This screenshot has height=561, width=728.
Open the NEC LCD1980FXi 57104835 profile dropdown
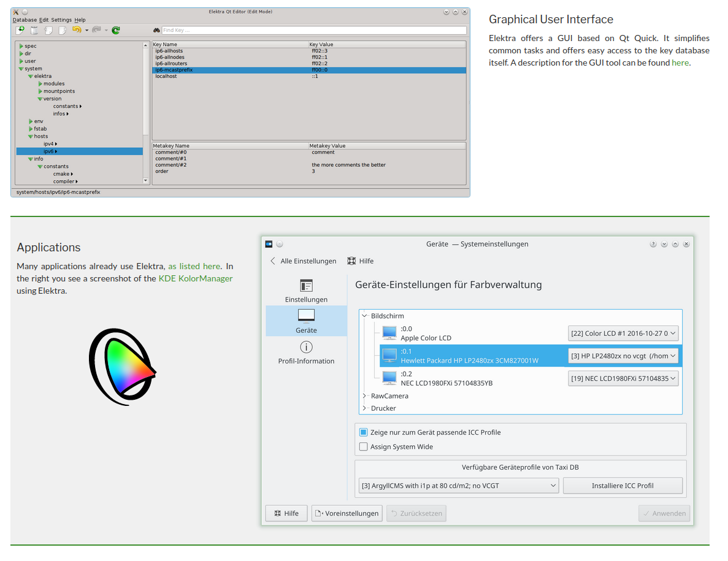click(x=623, y=379)
